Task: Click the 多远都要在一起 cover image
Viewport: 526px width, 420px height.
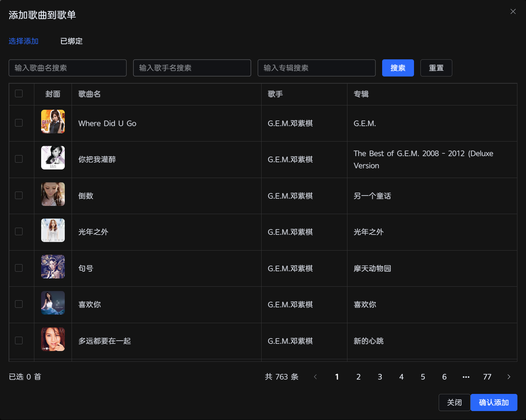Action: tap(53, 339)
